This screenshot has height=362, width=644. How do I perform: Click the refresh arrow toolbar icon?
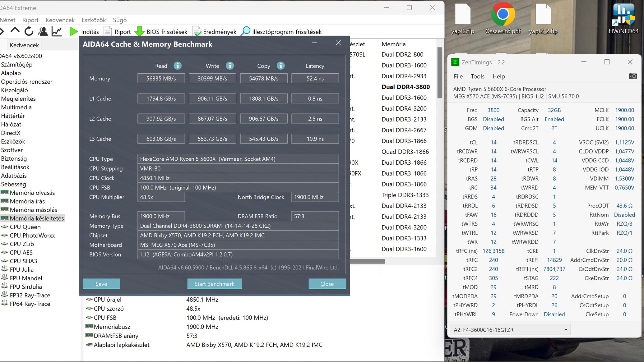[x=29, y=31]
